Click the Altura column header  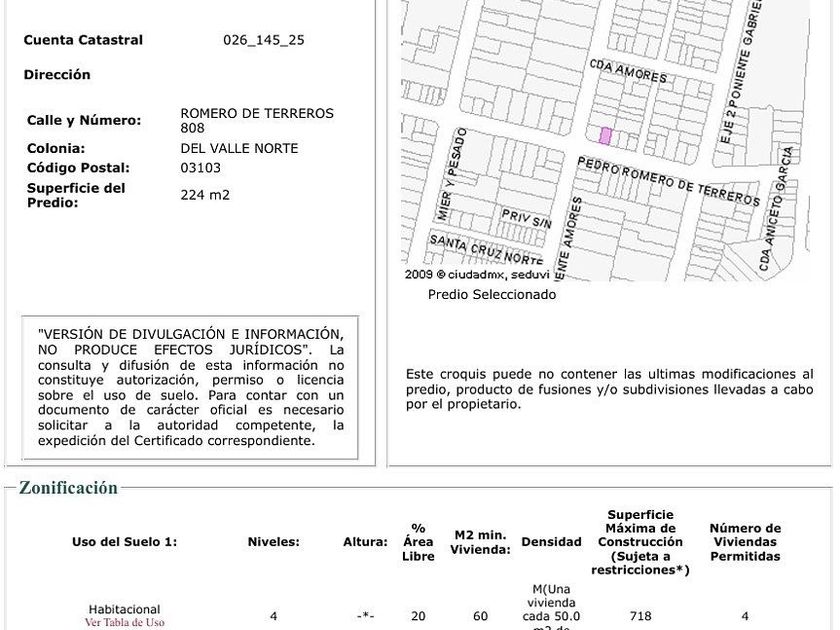[365, 542]
